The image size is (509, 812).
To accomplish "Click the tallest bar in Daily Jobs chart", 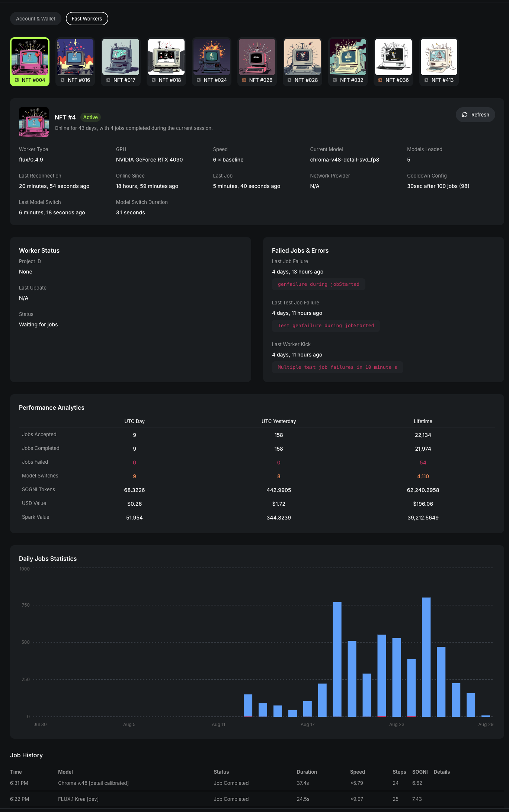I will 426,656.
